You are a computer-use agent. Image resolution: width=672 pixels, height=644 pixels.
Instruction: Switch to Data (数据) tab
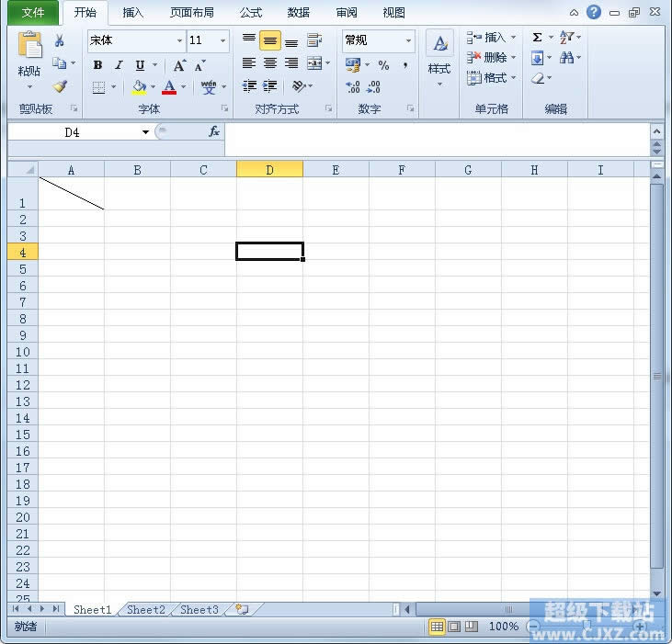pyautogui.click(x=298, y=13)
